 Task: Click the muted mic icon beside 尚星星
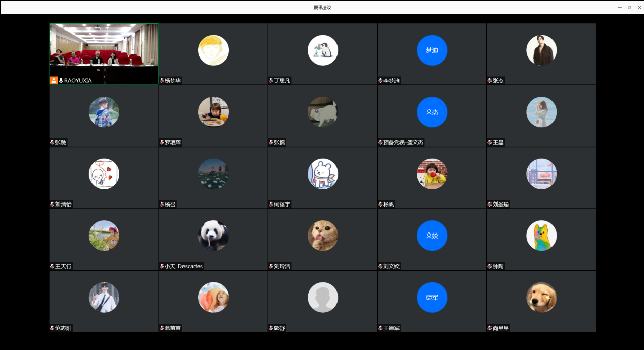489,328
